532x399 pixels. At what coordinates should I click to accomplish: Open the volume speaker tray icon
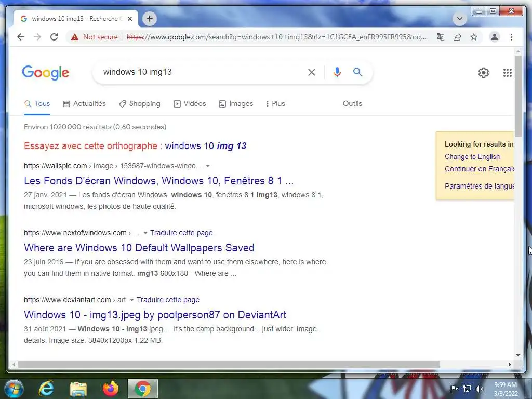click(479, 389)
